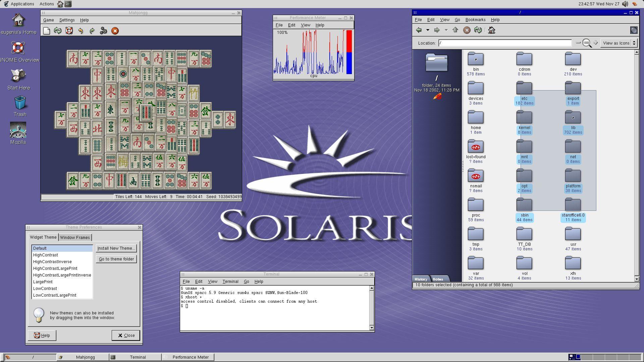Open the Terminal Go menu

246,282
